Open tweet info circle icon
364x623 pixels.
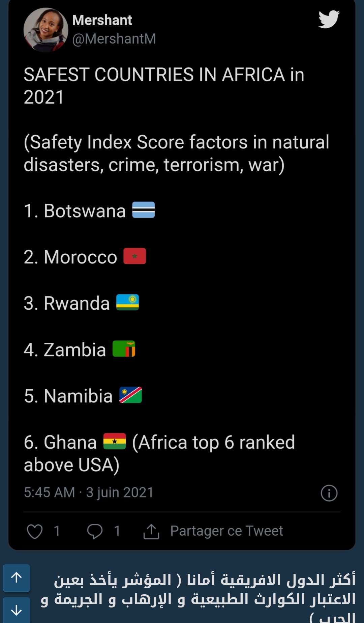[329, 493]
